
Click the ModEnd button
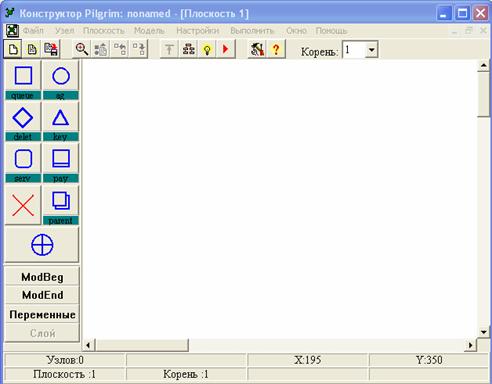[42, 295]
